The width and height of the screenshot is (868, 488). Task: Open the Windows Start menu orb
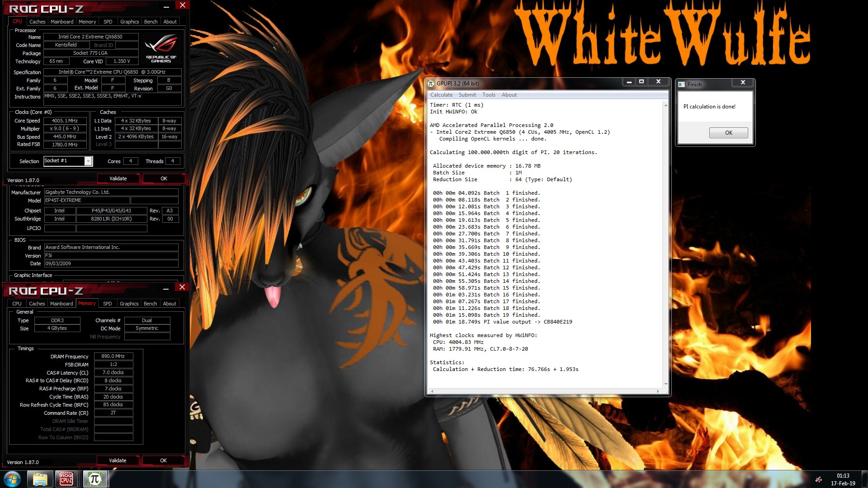12,479
